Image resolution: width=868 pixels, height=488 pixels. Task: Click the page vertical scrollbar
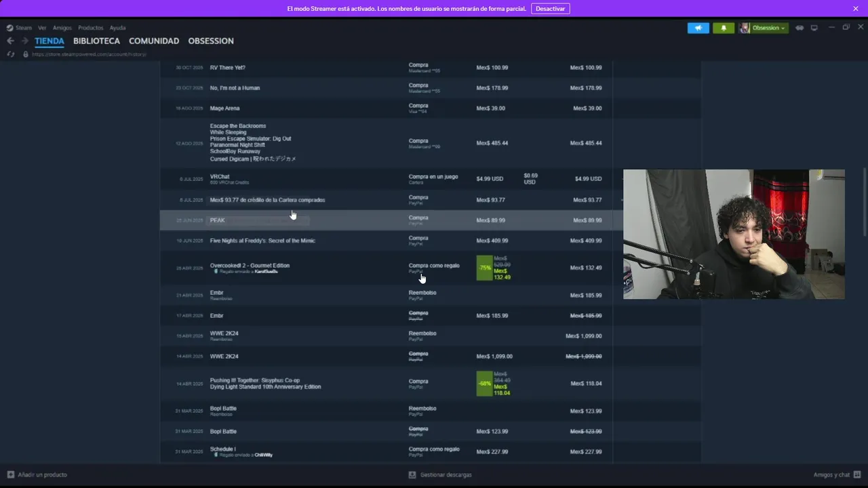[864, 202]
